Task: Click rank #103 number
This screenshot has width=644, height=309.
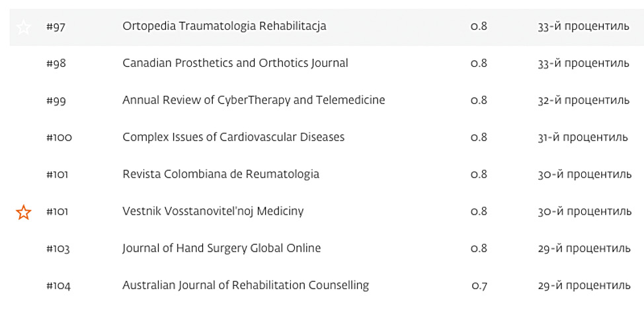Action: point(58,249)
